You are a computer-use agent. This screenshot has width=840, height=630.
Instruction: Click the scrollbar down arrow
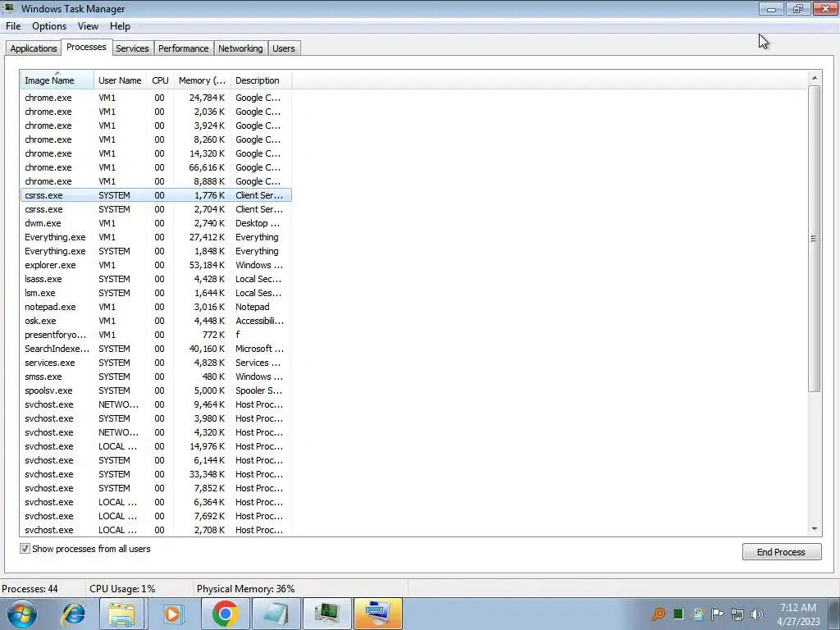tap(815, 529)
